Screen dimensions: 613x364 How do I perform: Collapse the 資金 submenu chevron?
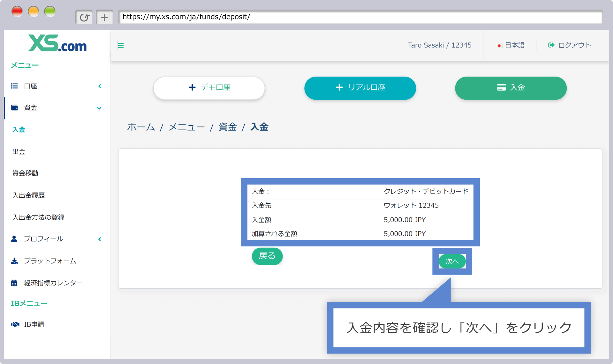coord(99,108)
